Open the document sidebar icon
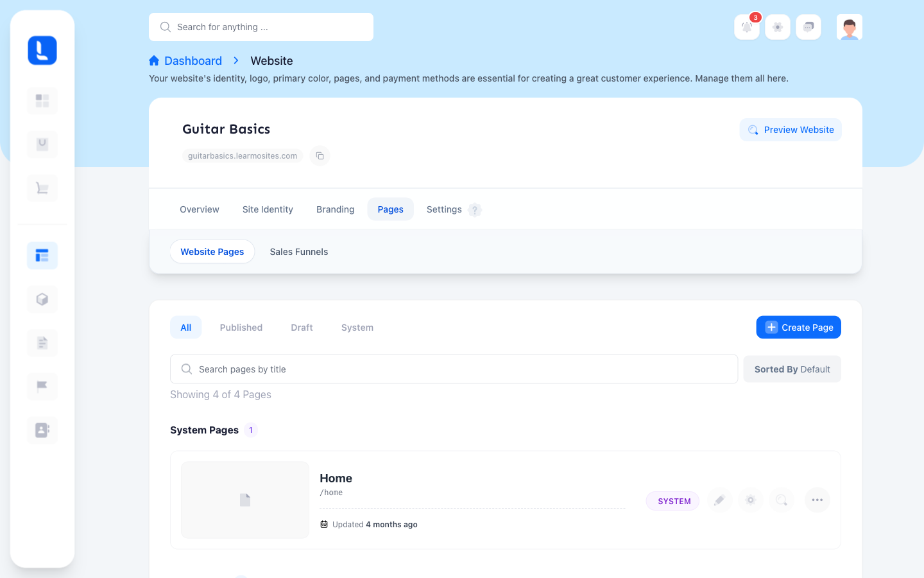 click(42, 343)
